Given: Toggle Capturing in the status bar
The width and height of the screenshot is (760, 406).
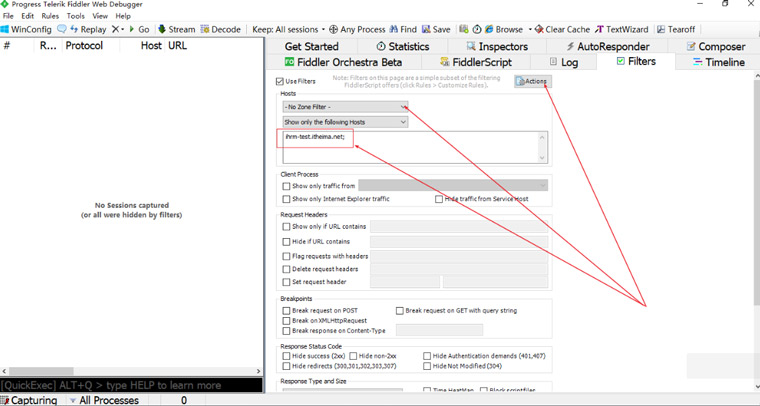Looking at the screenshot, I should [30, 400].
